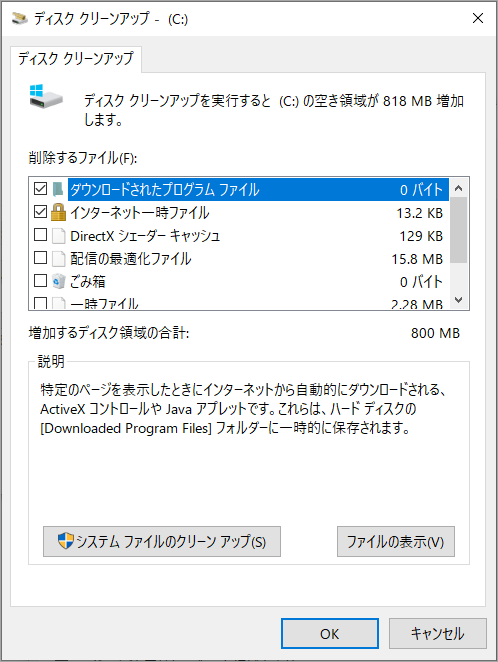Tick the 配信の最適化ファイル checkbox
The image size is (498, 662).
coord(41,257)
